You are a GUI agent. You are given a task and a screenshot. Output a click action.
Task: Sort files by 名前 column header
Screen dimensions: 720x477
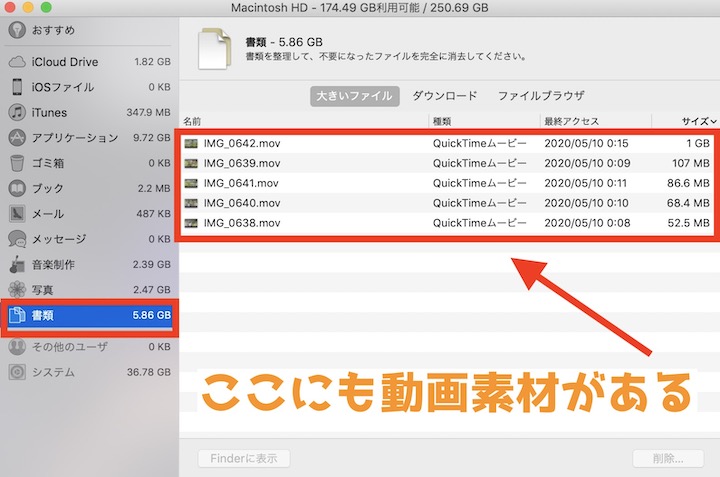tap(194, 120)
